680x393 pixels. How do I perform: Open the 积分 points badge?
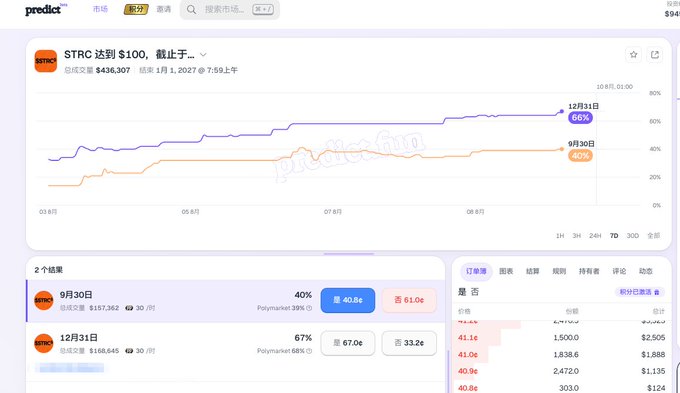pyautogui.click(x=136, y=9)
